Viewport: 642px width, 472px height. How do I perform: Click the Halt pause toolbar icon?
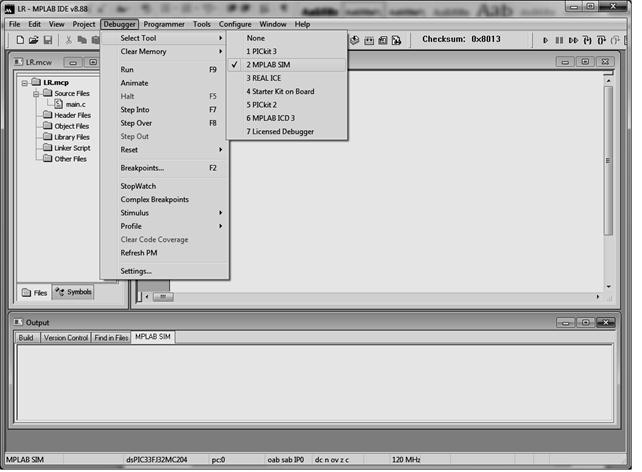pos(559,41)
